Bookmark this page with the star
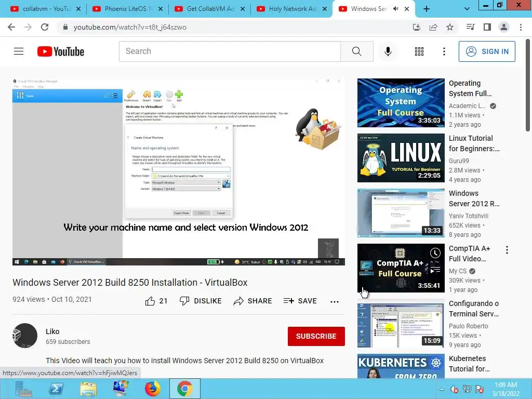Image resolution: width=532 pixels, height=399 pixels. [450, 27]
